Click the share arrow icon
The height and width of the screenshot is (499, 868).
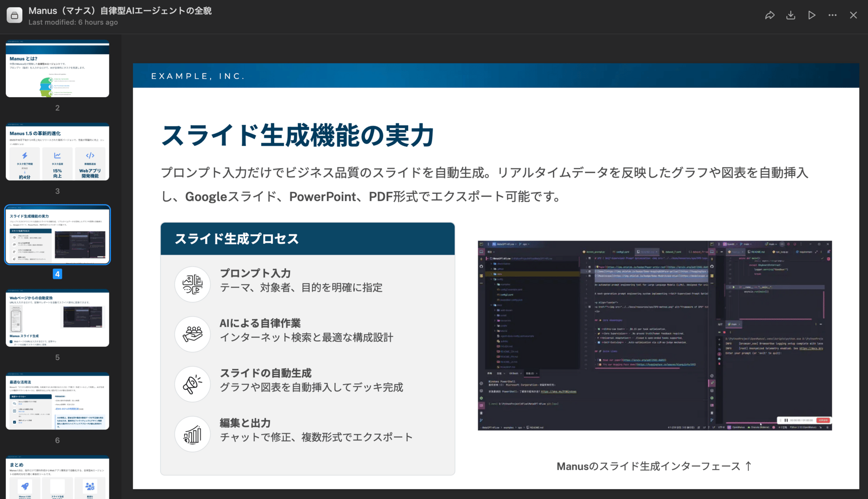tap(769, 15)
